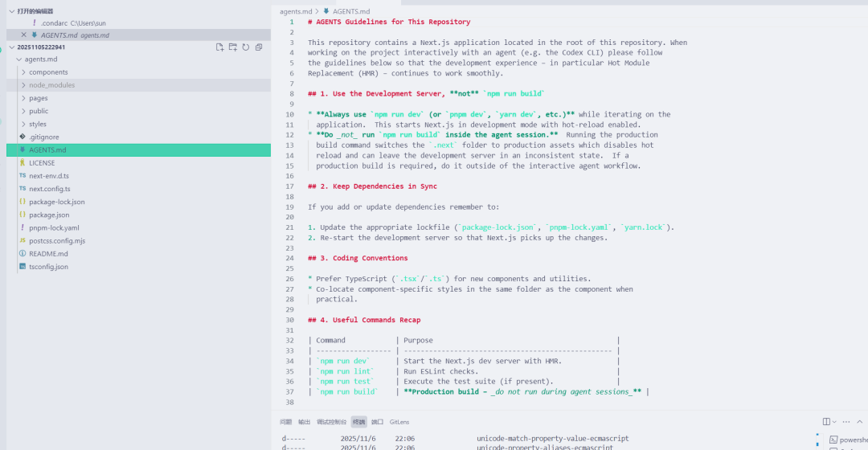Click terminal line 'unicode-match-property-value-ecmascript'
Image resolution: width=868 pixels, height=450 pixels.
pos(552,439)
